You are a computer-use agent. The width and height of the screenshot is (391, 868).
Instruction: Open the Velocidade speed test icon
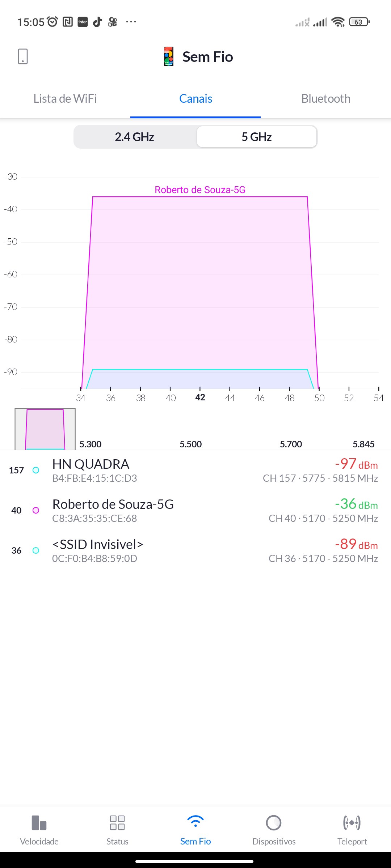(x=39, y=823)
